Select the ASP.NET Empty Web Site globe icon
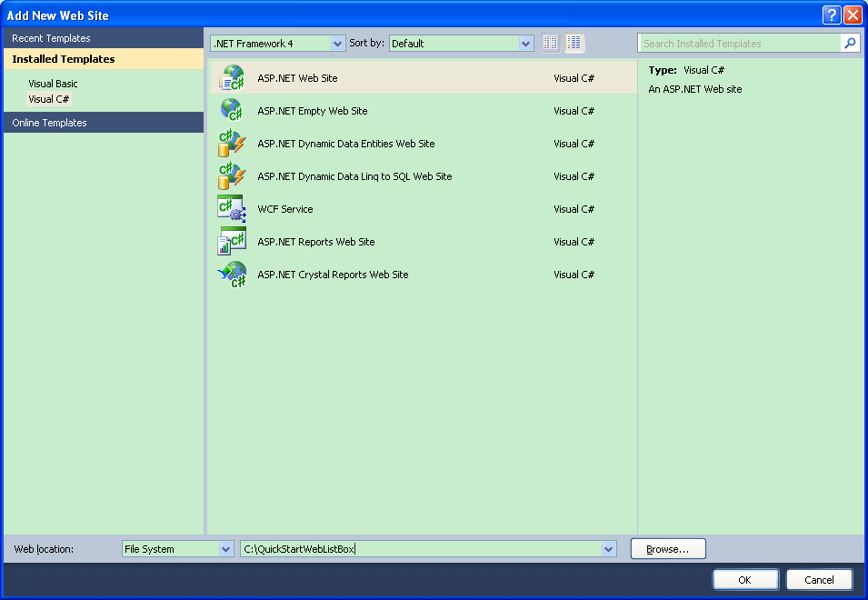Screen dimensions: 868x600 [234, 110]
